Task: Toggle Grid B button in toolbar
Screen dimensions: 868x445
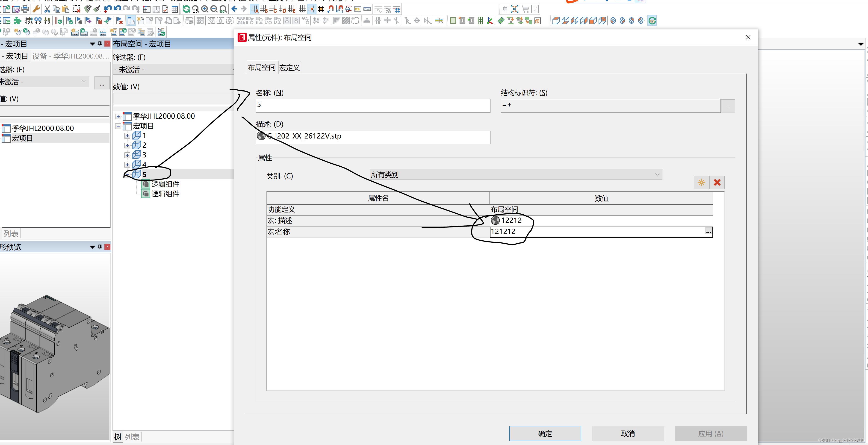Action: pyautogui.click(x=264, y=9)
